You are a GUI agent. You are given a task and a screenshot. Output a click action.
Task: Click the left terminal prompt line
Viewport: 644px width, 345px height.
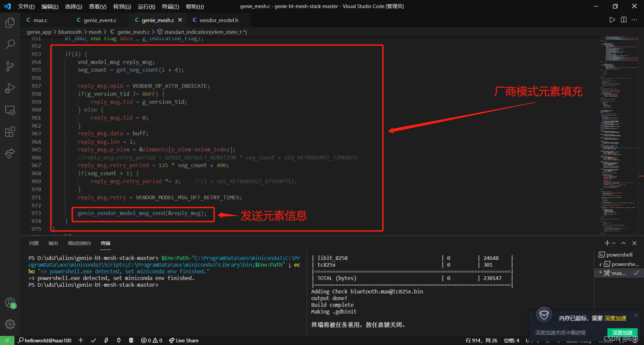coord(93,285)
